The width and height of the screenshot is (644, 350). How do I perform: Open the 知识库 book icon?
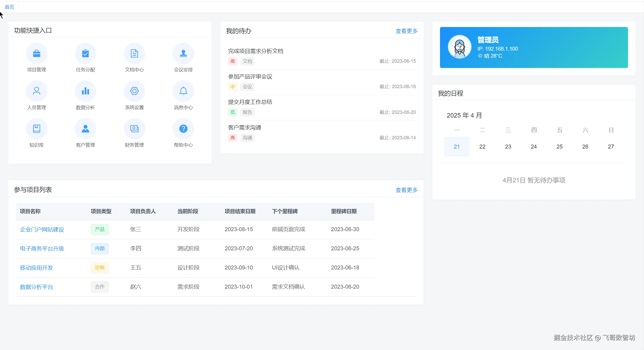click(x=36, y=129)
